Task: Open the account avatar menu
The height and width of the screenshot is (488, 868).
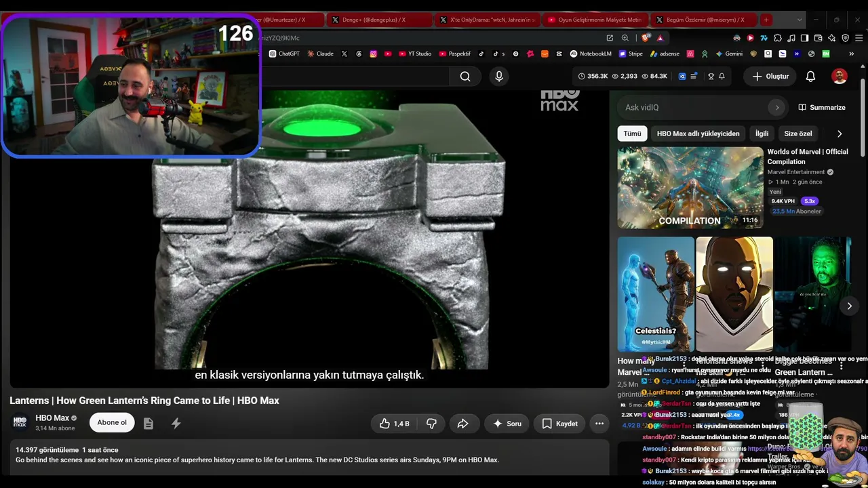Action: pyautogui.click(x=840, y=77)
